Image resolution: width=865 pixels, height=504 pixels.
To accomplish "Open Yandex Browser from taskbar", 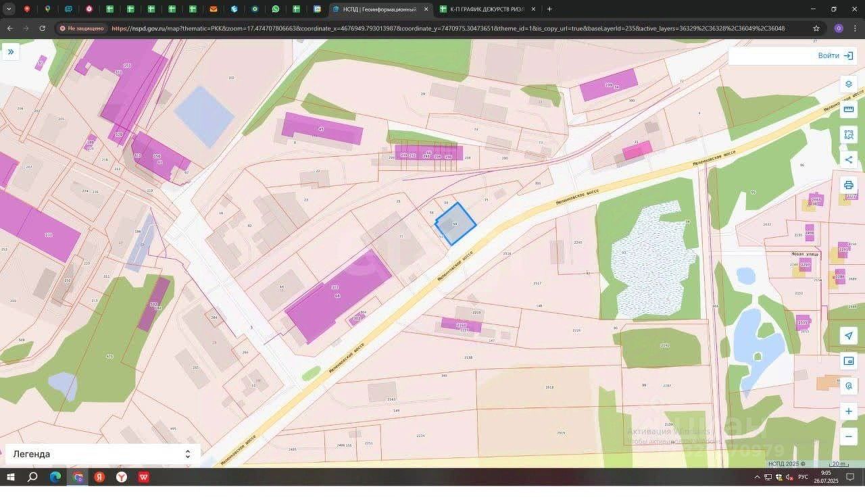I will click(122, 477).
